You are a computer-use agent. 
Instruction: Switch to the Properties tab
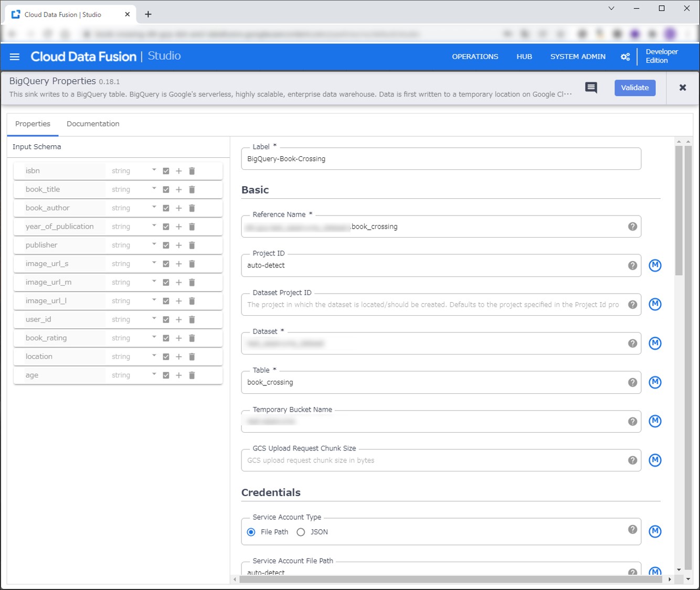(33, 124)
